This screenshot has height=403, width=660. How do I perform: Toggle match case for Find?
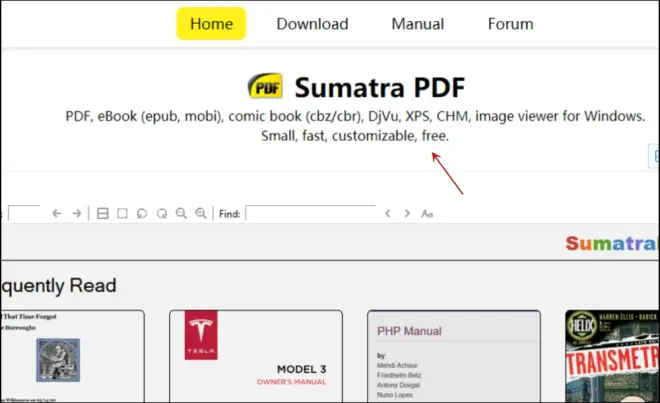(427, 213)
